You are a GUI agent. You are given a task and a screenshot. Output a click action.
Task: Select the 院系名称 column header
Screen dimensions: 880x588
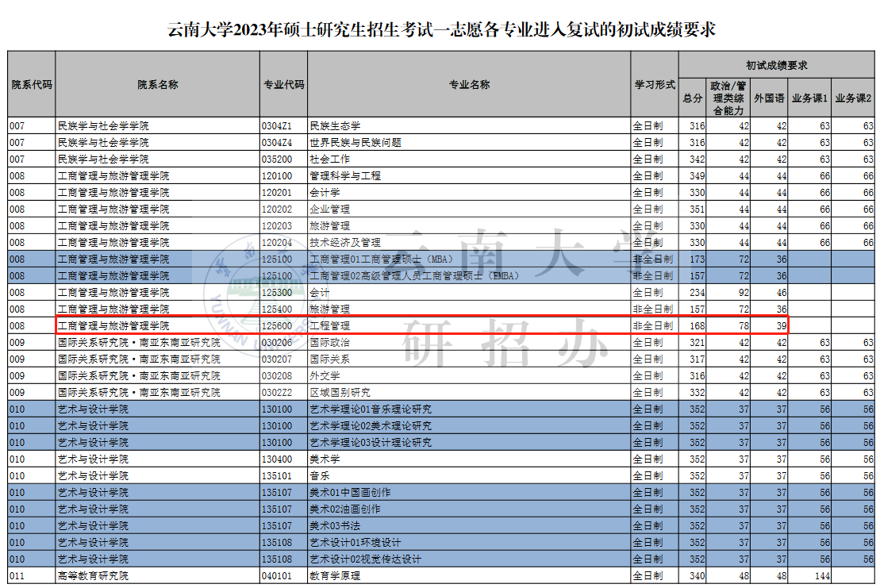pyautogui.click(x=157, y=85)
